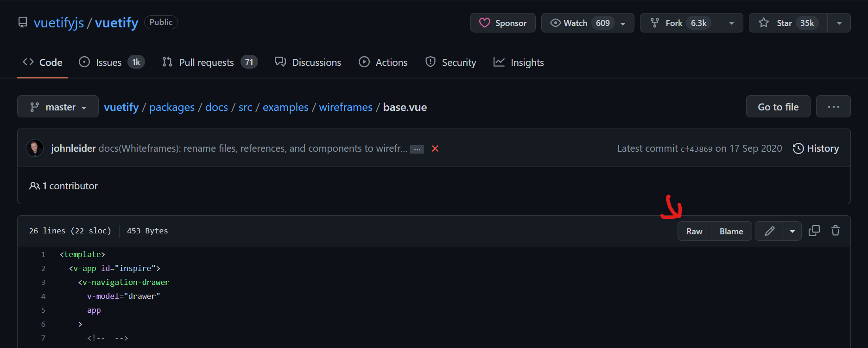Star the repository

point(788,23)
